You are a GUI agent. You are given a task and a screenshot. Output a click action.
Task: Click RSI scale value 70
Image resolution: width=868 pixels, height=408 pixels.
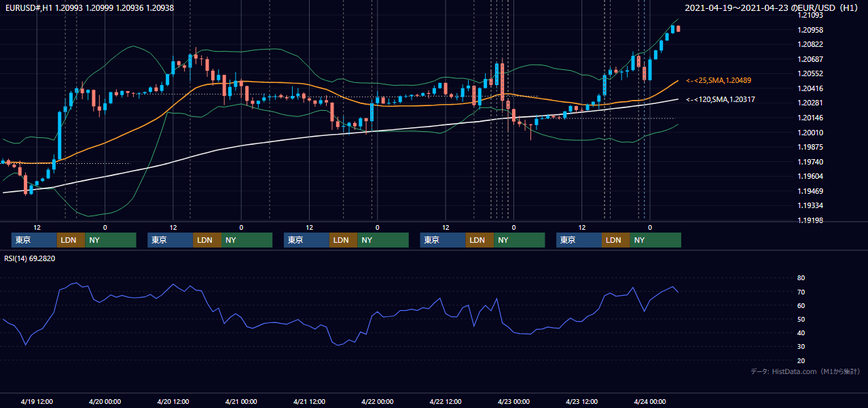point(801,292)
